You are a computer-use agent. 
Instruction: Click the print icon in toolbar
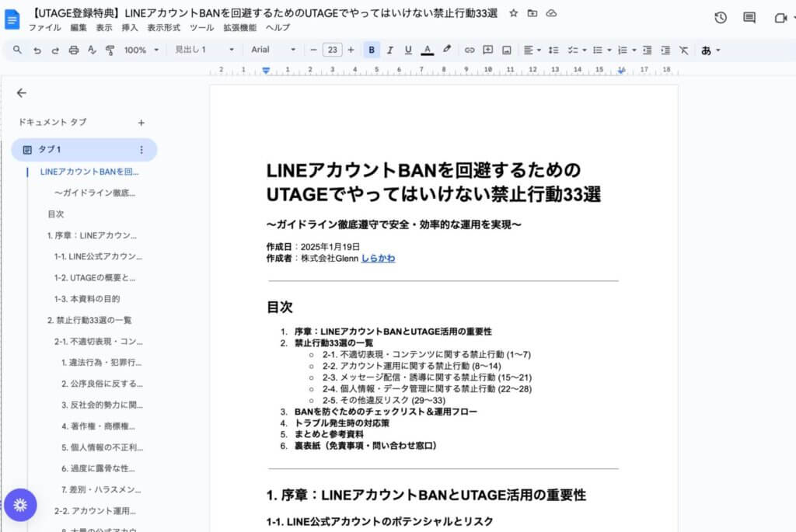point(74,50)
